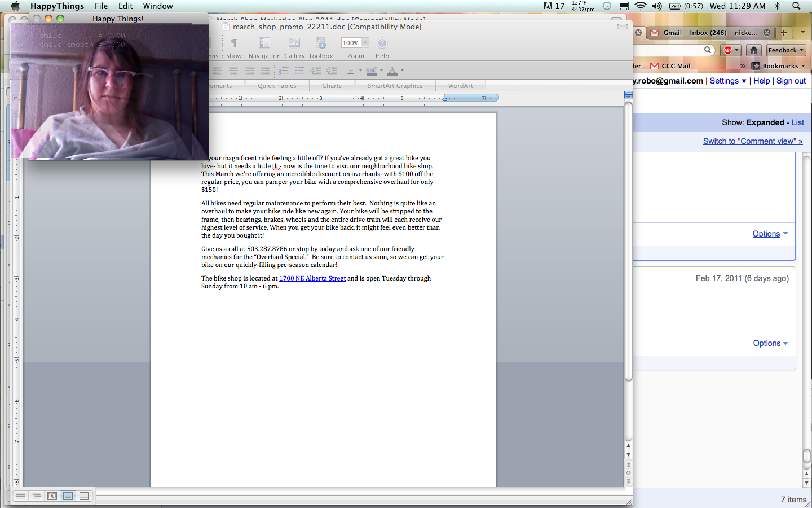
Task: Open the font color dropdown arrow
Action: point(402,71)
